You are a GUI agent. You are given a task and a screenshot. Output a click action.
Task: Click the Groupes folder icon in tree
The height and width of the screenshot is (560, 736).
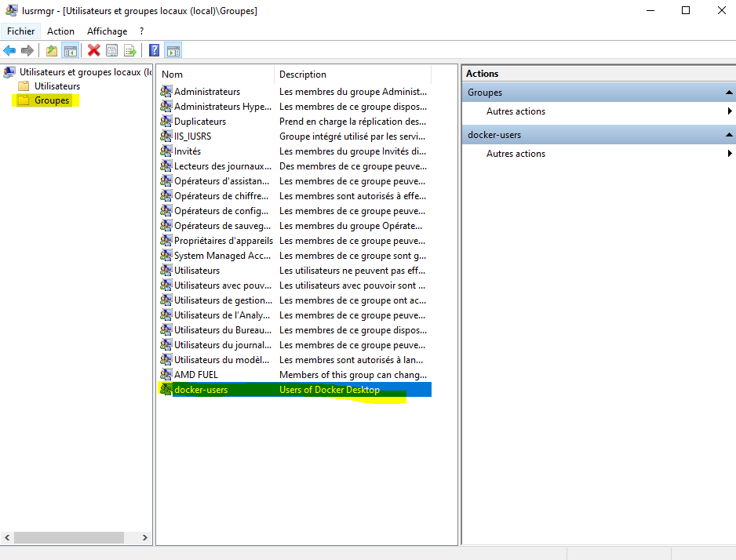click(24, 100)
